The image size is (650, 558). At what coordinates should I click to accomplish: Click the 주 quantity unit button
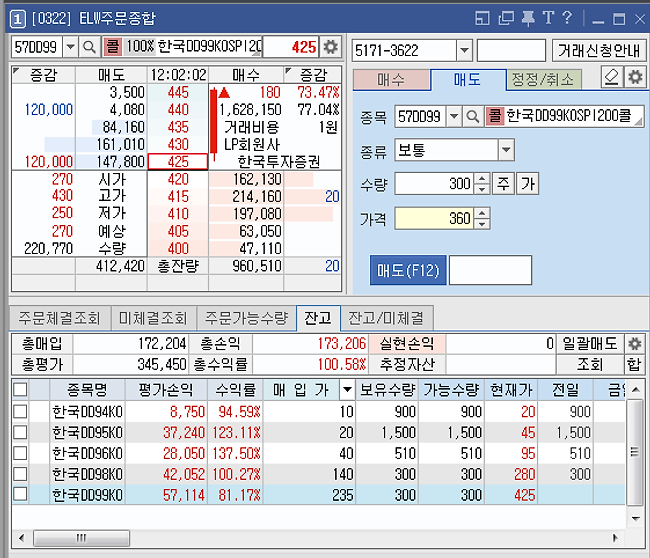[503, 184]
